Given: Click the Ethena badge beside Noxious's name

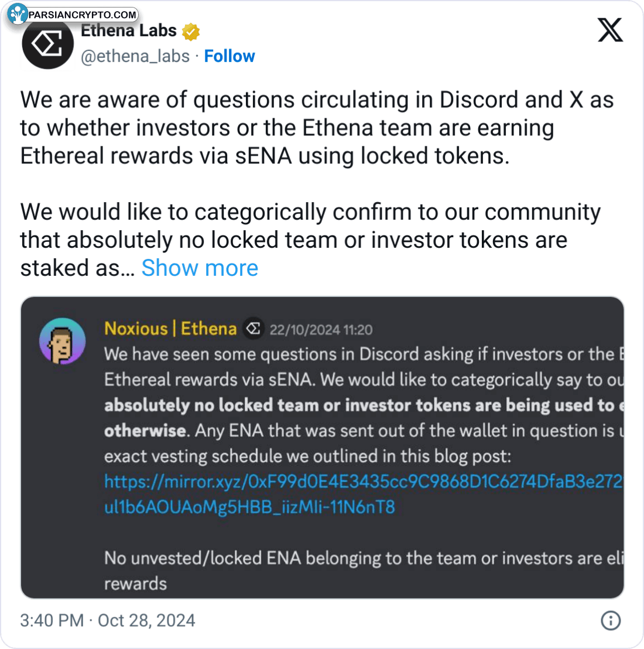Looking at the screenshot, I should pyautogui.click(x=253, y=329).
